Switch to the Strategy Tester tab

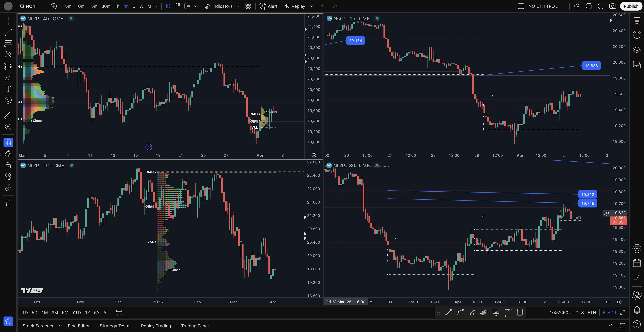[x=115, y=325]
